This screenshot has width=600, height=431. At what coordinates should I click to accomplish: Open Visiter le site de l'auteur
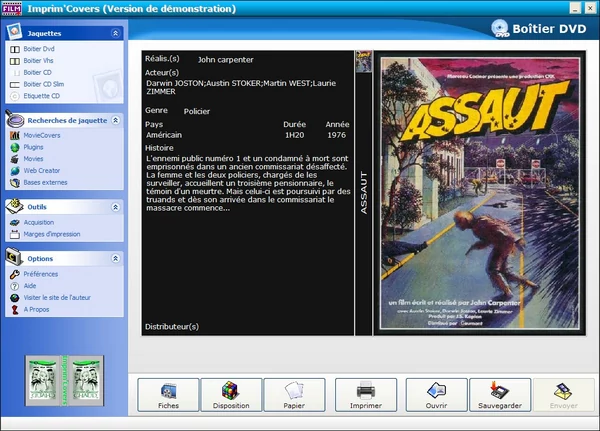(x=57, y=298)
